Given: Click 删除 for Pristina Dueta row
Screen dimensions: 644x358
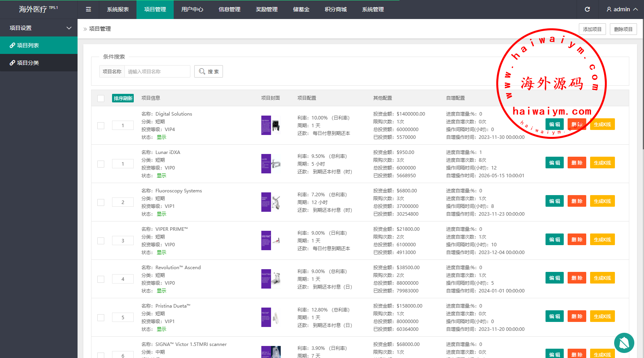Looking at the screenshot, I should click(x=577, y=316).
